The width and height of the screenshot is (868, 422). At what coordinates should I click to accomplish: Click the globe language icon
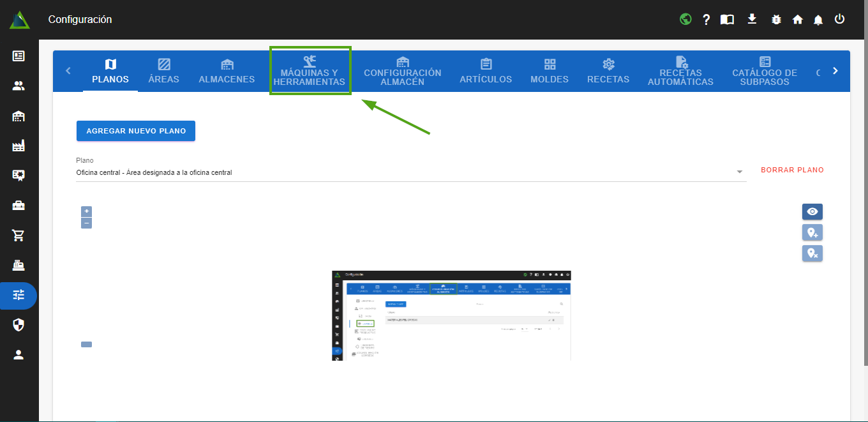coord(685,19)
